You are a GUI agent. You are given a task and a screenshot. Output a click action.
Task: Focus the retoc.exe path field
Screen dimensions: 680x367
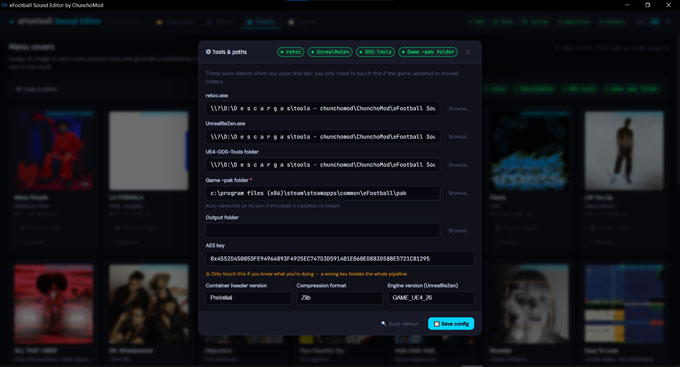tap(323, 108)
